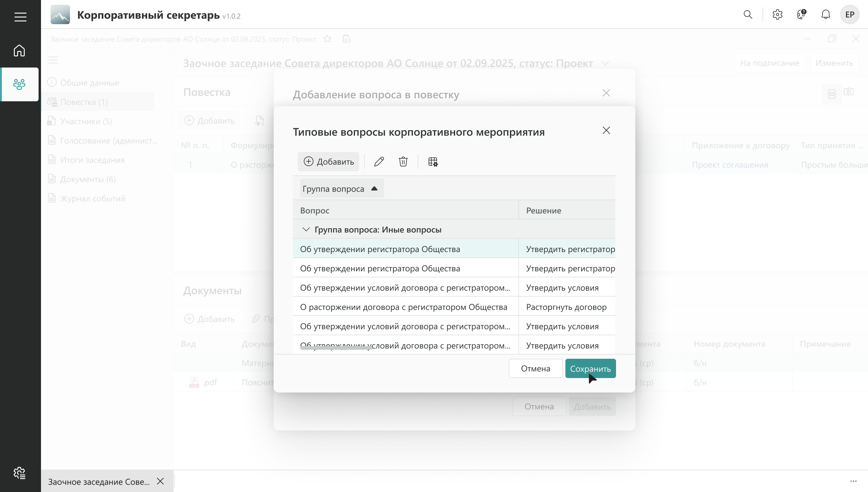
Task: Collapse the group 'Иные вопросы' chevron
Action: (306, 229)
